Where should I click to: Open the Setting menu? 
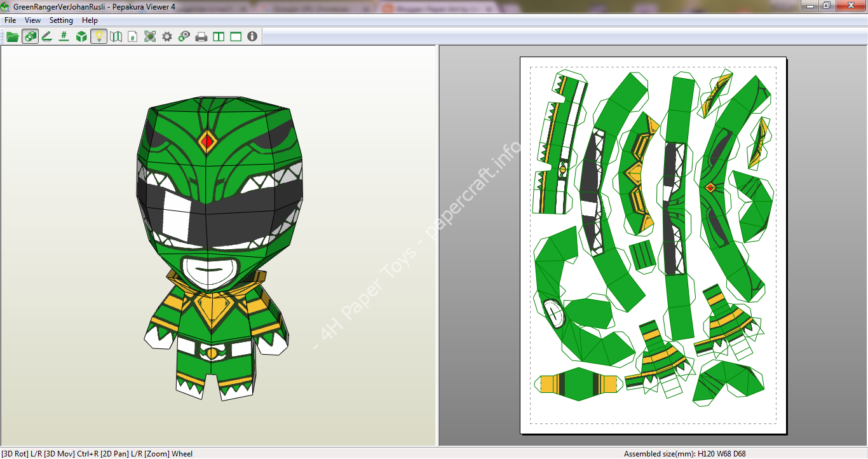click(62, 20)
